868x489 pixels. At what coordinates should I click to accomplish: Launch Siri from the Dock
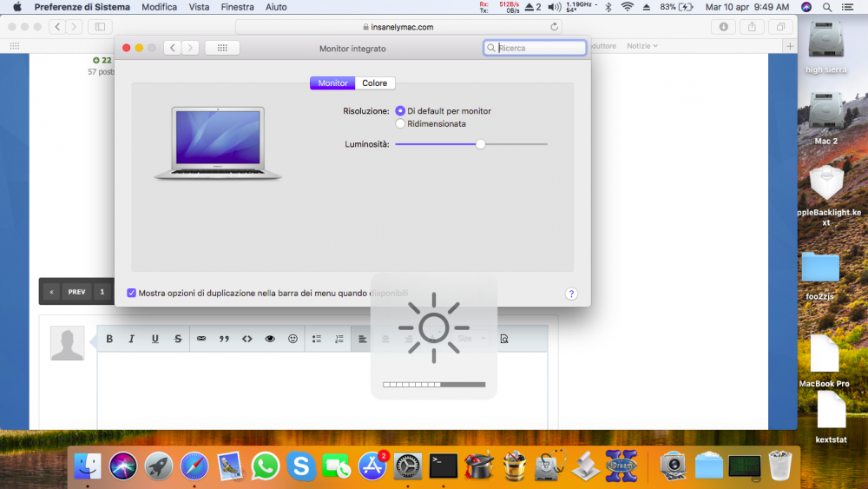pyautogui.click(x=123, y=466)
